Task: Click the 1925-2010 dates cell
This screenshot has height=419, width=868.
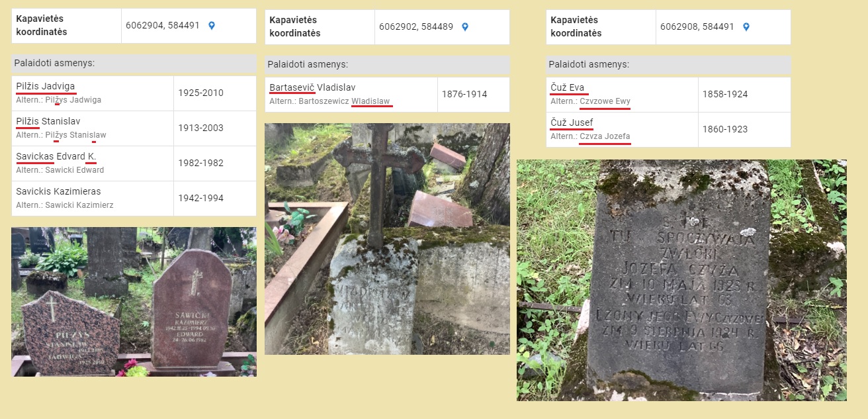Action: [x=215, y=93]
